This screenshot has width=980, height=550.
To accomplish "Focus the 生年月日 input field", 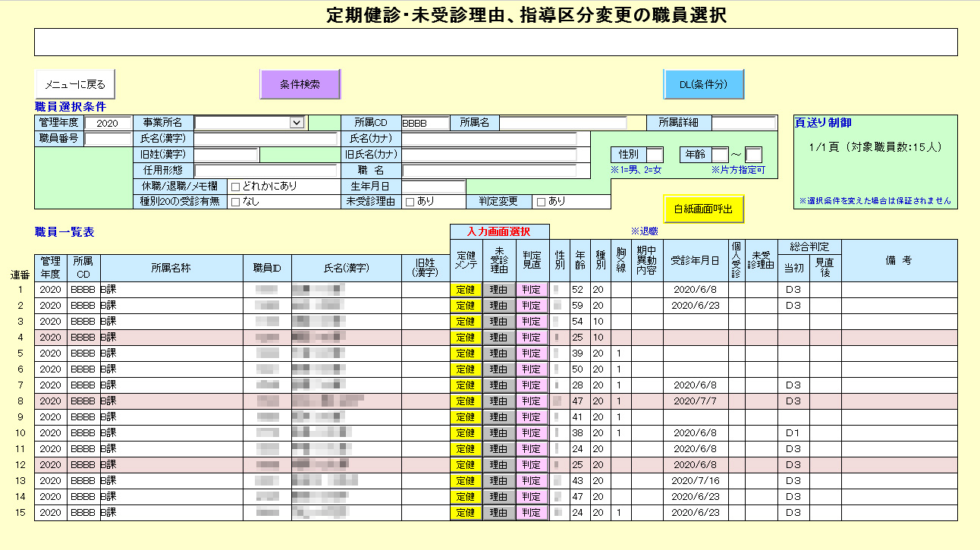I will click(433, 187).
